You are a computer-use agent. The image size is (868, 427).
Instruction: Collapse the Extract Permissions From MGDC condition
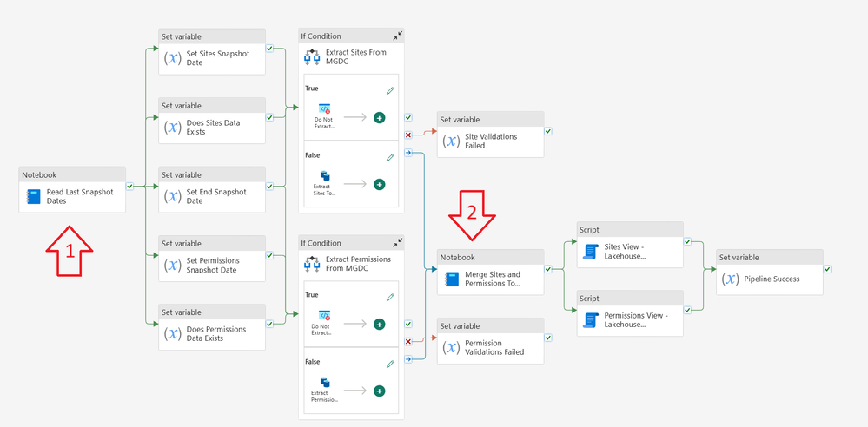[398, 243]
